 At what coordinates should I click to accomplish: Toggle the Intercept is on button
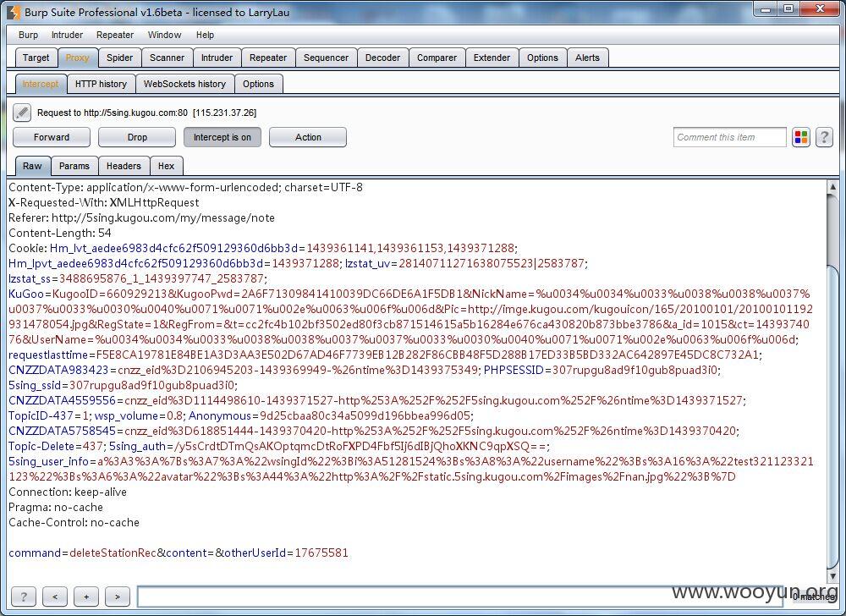[222, 137]
